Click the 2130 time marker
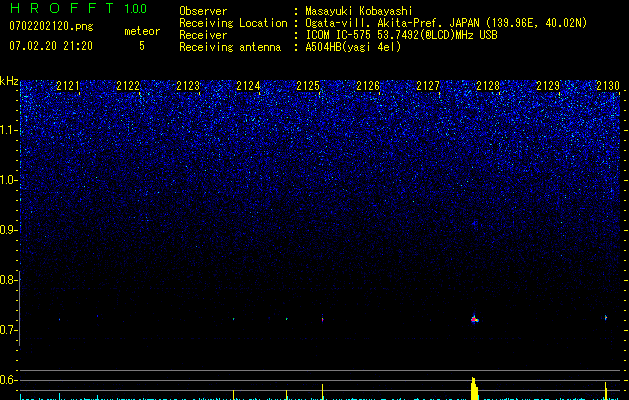 608,87
